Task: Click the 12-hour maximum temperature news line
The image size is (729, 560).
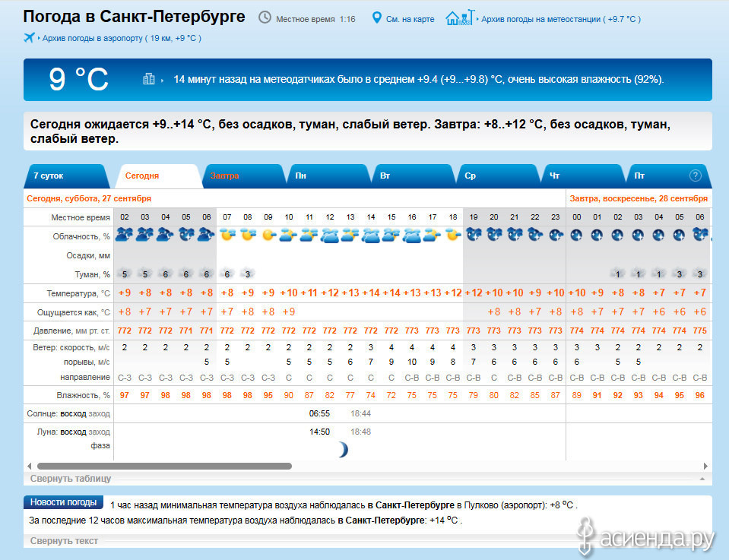Action: 246,520
